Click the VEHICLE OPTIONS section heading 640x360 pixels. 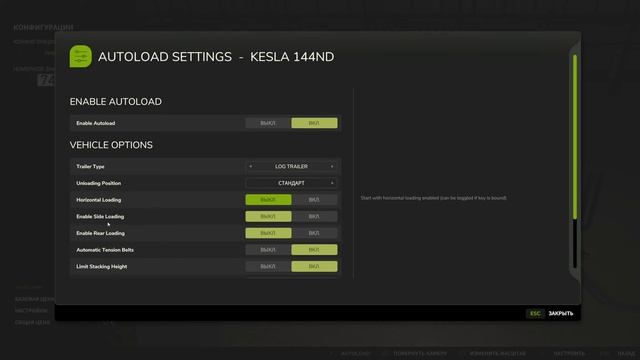(x=111, y=145)
